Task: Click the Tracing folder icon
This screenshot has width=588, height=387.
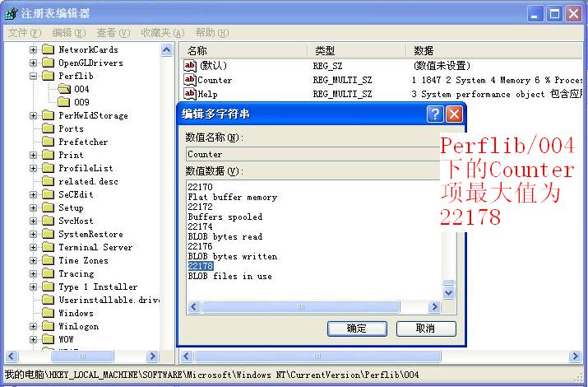Action: pos(48,273)
